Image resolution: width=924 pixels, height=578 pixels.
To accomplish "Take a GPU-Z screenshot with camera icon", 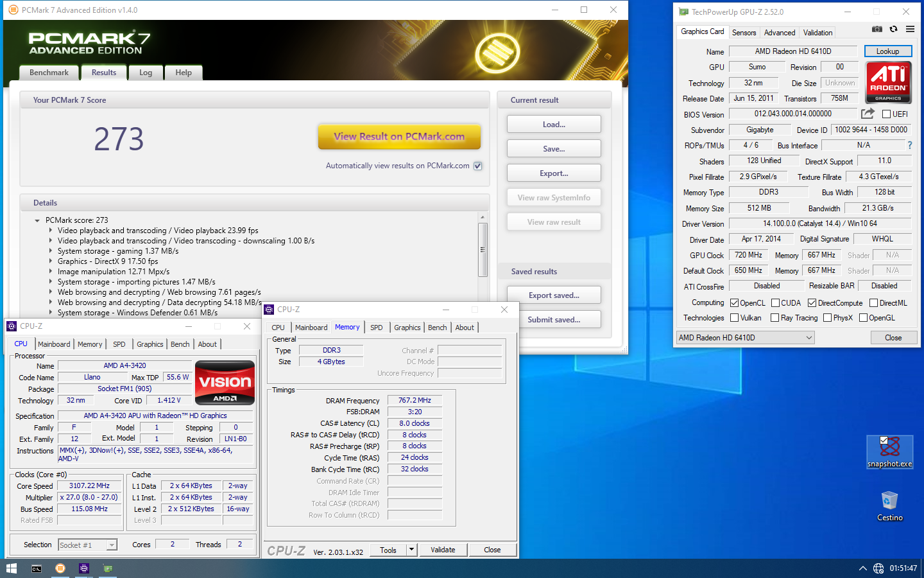I will coord(877,29).
